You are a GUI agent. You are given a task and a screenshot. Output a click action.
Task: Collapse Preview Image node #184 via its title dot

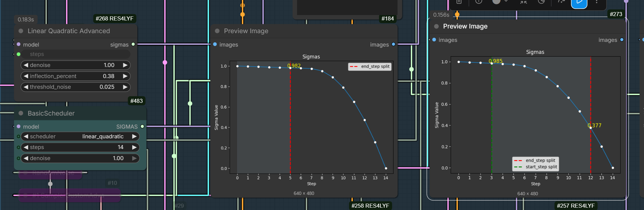[217, 31]
